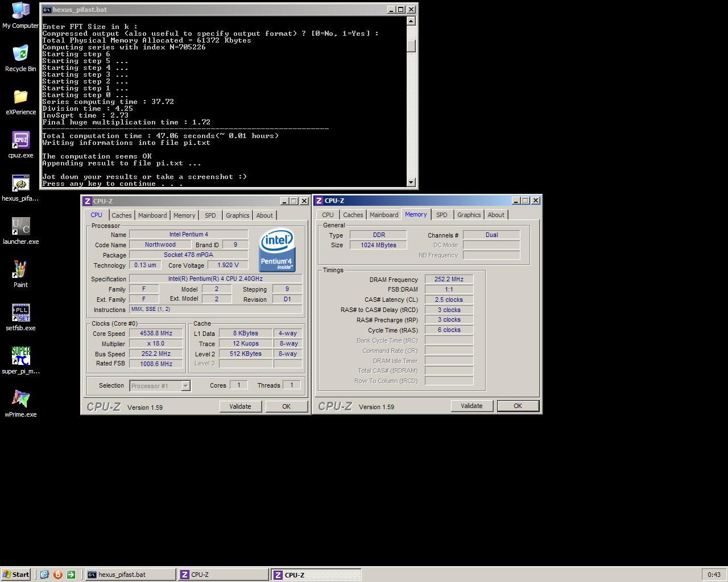Open Graphics tab in Memory window
728x582 pixels.
coord(469,215)
